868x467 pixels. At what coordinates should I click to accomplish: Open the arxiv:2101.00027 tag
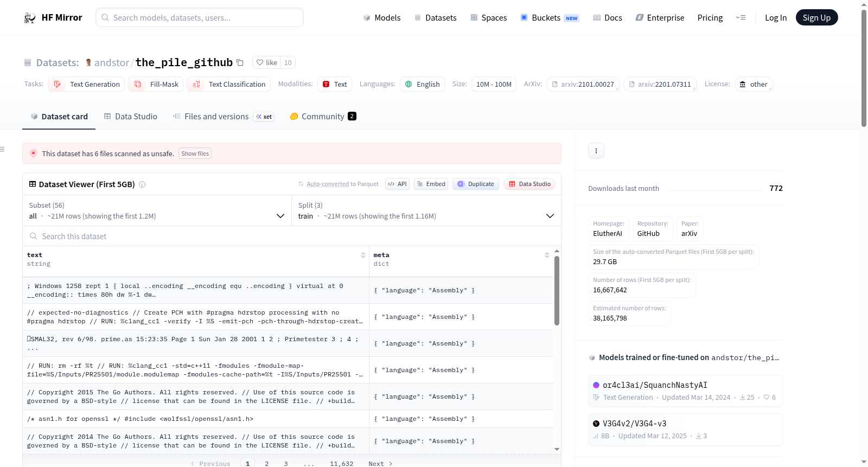pos(583,85)
